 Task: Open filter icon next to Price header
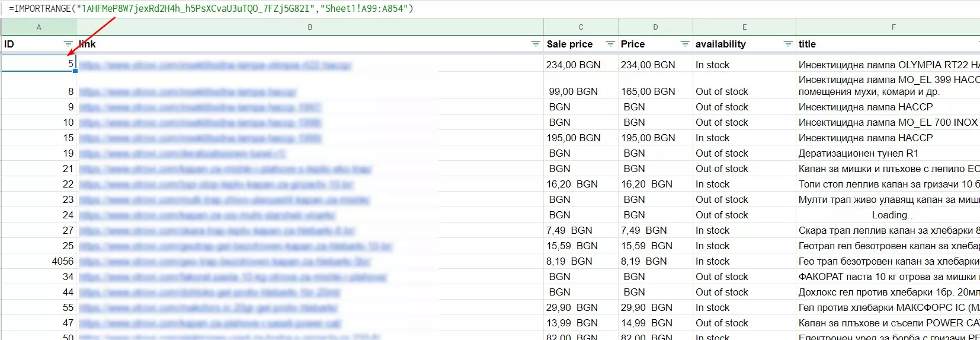685,44
